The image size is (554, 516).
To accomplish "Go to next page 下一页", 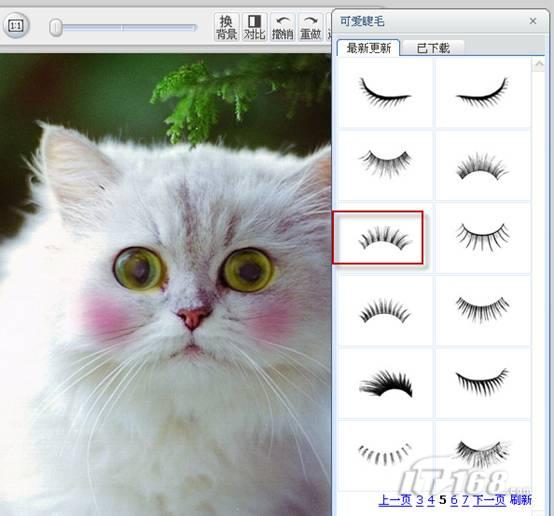I will coord(489,500).
